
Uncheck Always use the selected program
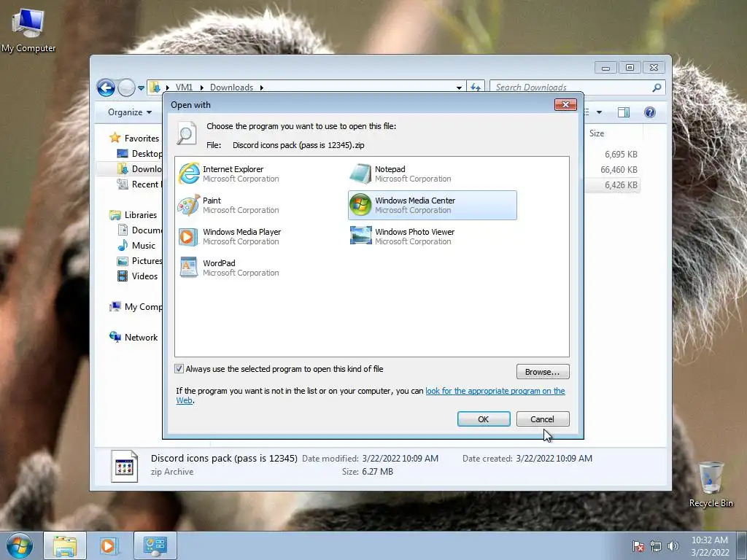click(179, 368)
